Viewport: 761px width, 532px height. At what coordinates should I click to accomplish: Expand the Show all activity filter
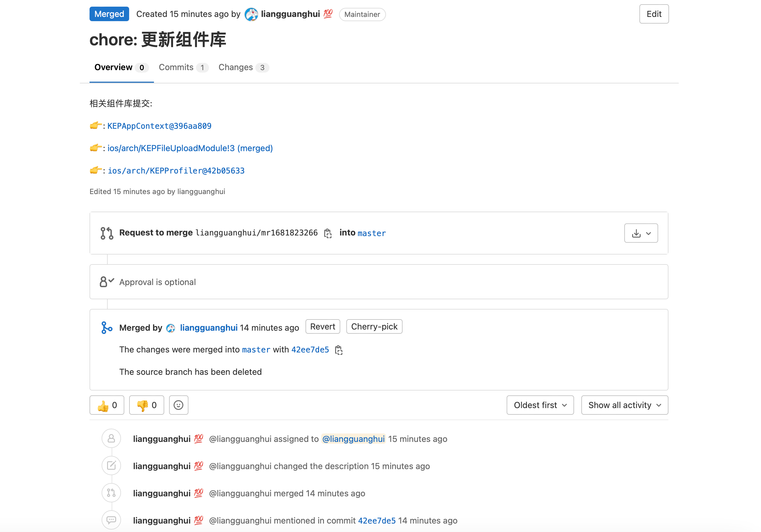click(x=625, y=405)
